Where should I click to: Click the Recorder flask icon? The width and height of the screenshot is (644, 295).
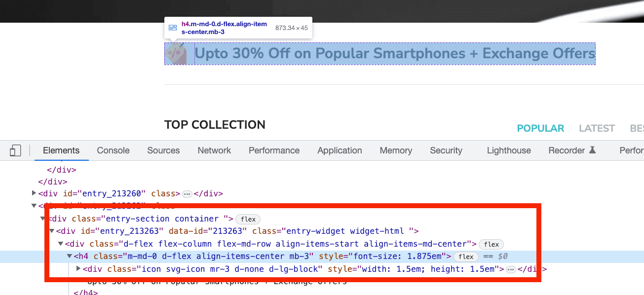point(593,150)
